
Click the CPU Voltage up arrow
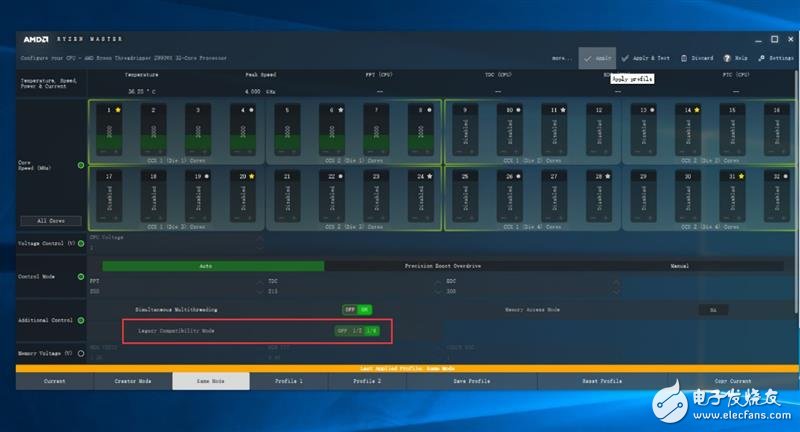pyautogui.click(x=260, y=238)
